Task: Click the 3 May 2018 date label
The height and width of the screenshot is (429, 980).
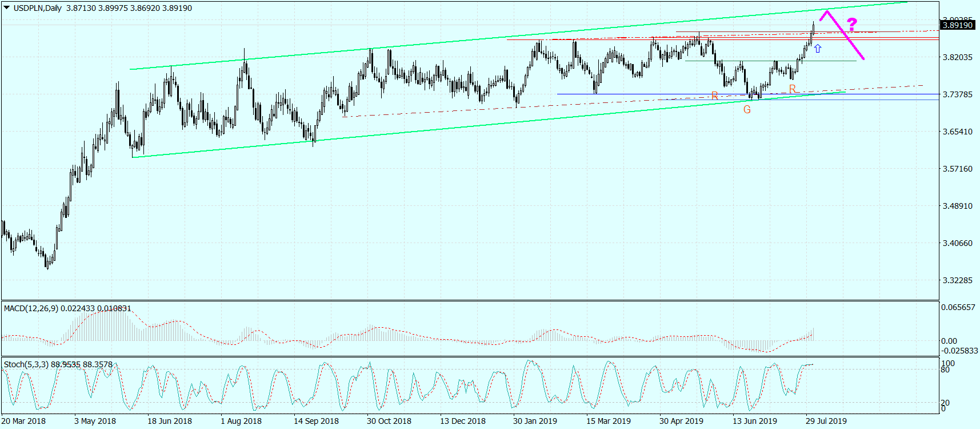Action: (95, 421)
